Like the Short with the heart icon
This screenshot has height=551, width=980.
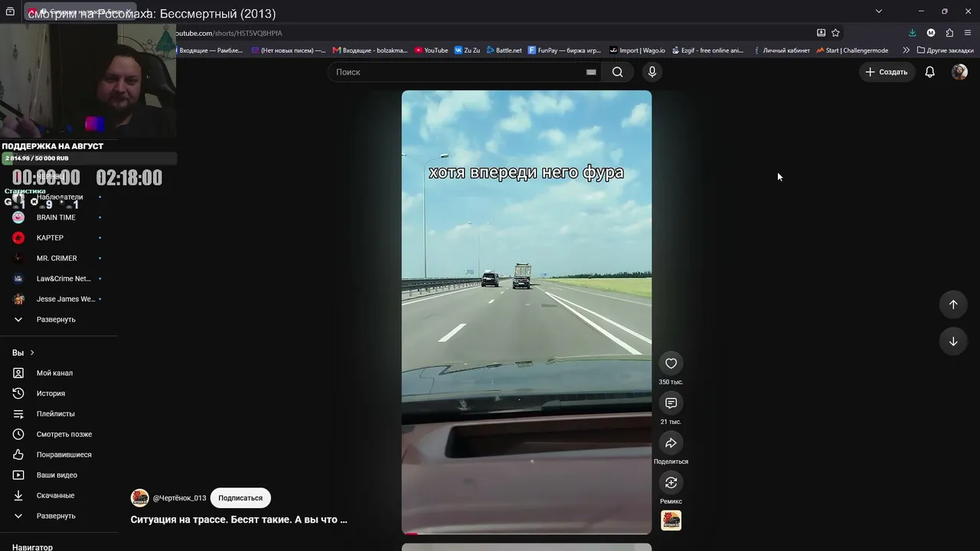click(671, 364)
